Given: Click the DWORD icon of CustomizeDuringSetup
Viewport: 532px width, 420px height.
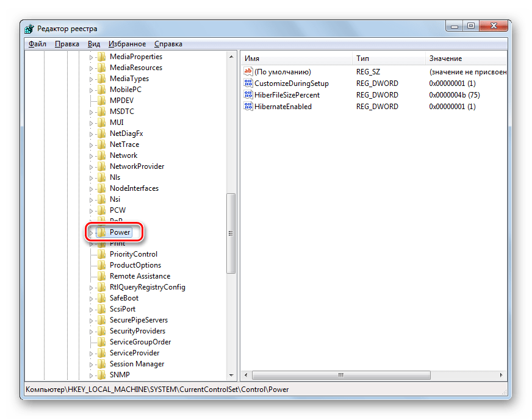Looking at the screenshot, I should point(248,83).
